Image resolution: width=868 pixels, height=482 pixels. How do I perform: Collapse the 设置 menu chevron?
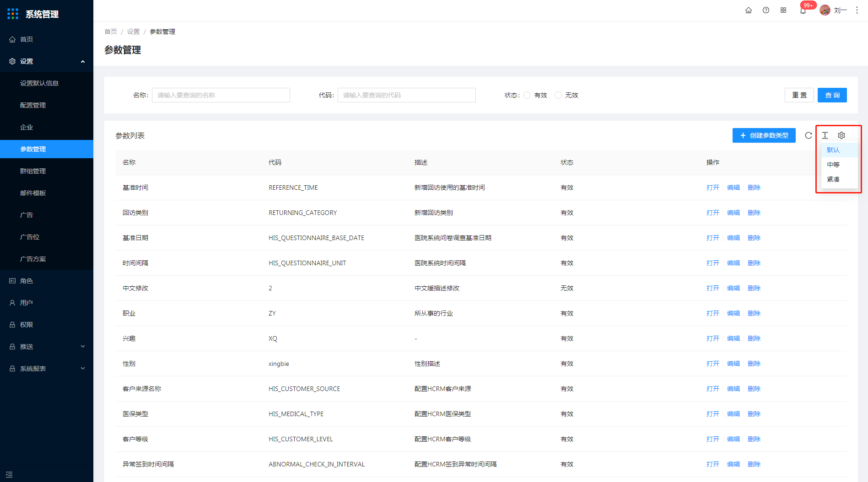click(83, 61)
